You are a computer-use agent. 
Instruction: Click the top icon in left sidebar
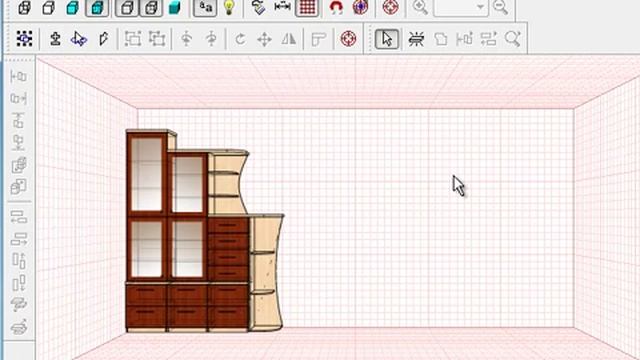pos(19,76)
